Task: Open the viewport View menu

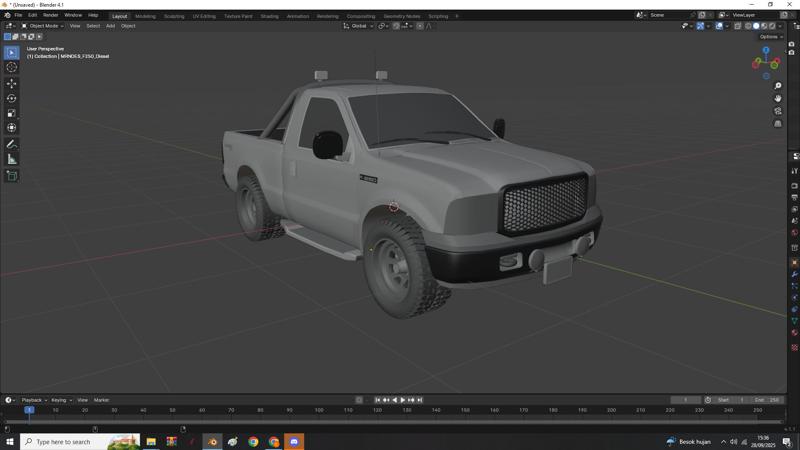Action: [75, 26]
